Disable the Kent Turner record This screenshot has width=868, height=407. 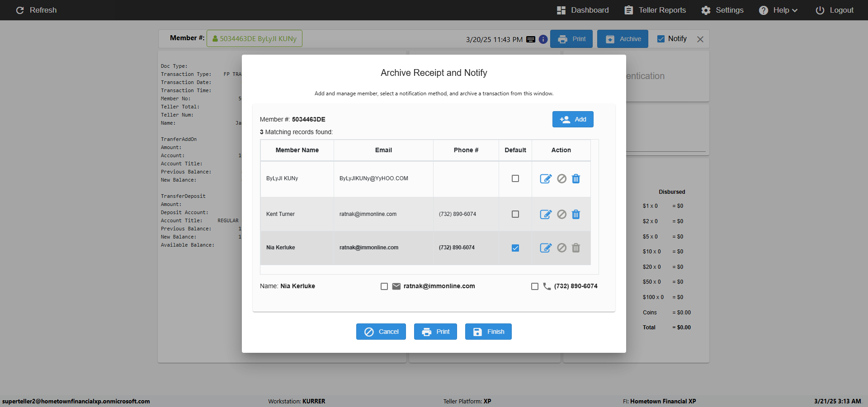(561, 214)
